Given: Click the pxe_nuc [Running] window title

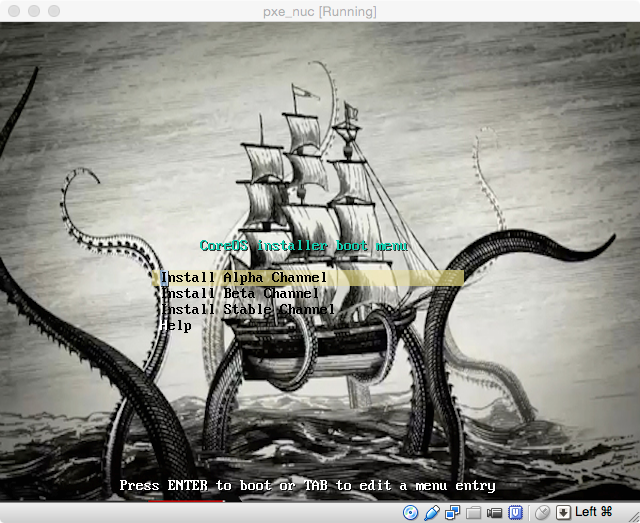Looking at the screenshot, I should click(x=320, y=11).
